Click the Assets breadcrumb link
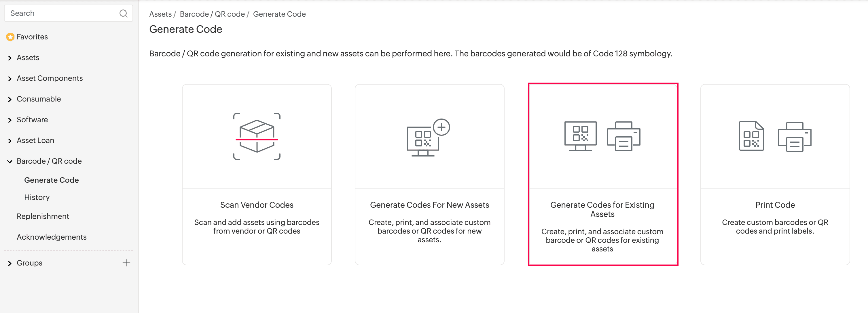The image size is (868, 313). (160, 14)
